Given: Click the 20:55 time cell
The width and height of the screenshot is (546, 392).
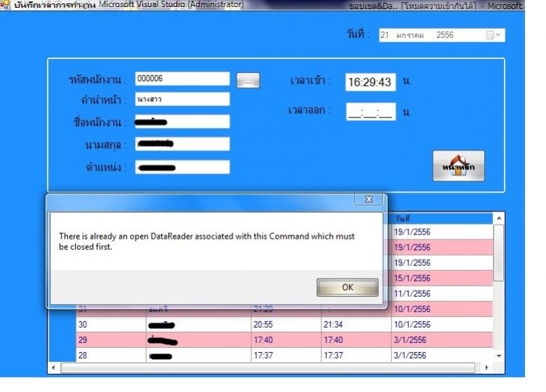Looking at the screenshot, I should (x=286, y=325).
